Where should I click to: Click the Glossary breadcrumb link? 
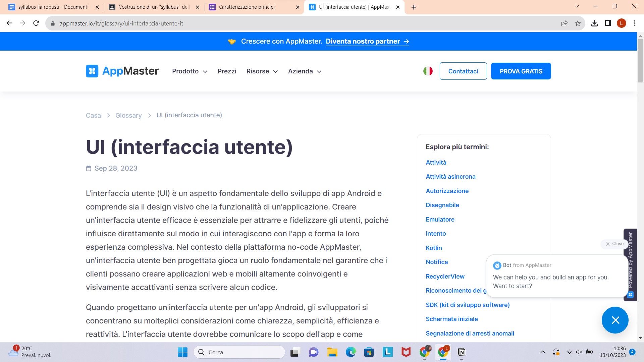[x=128, y=115]
